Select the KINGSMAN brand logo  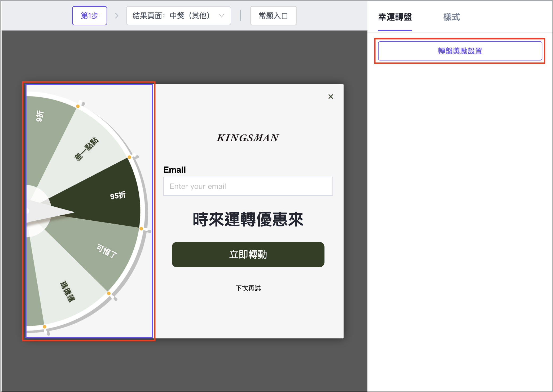point(248,138)
